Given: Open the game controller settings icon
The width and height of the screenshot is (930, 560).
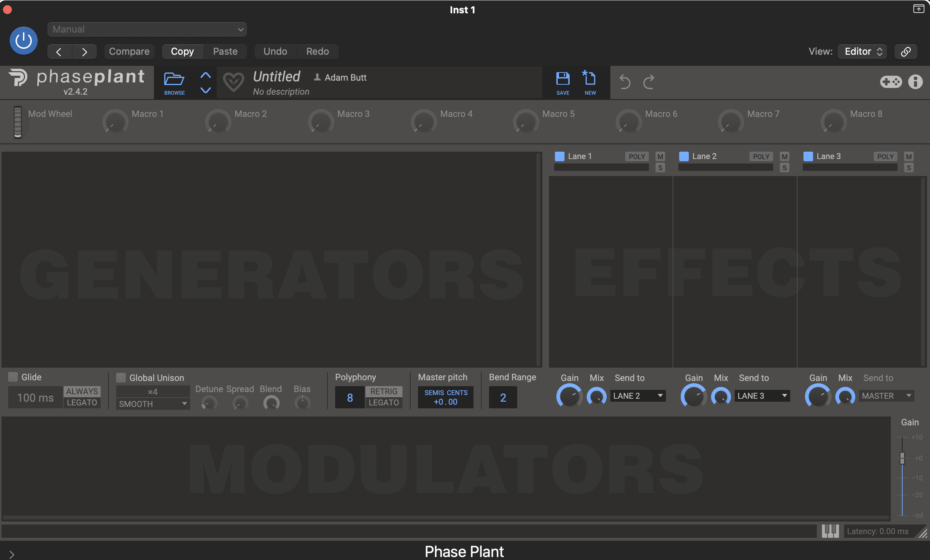Looking at the screenshot, I should 890,81.
